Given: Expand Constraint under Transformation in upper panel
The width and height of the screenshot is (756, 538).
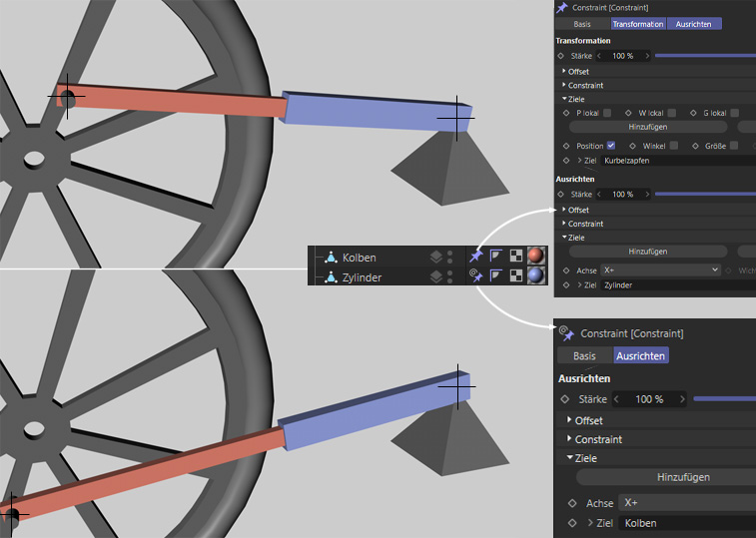Looking at the screenshot, I should 564,85.
